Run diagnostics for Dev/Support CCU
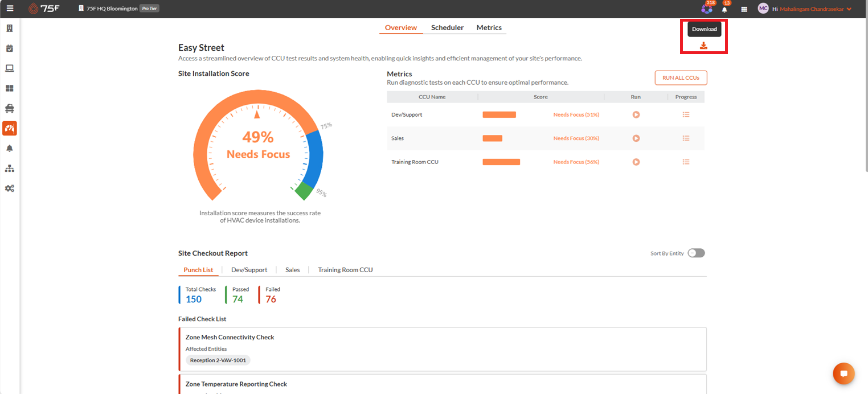 pyautogui.click(x=636, y=114)
